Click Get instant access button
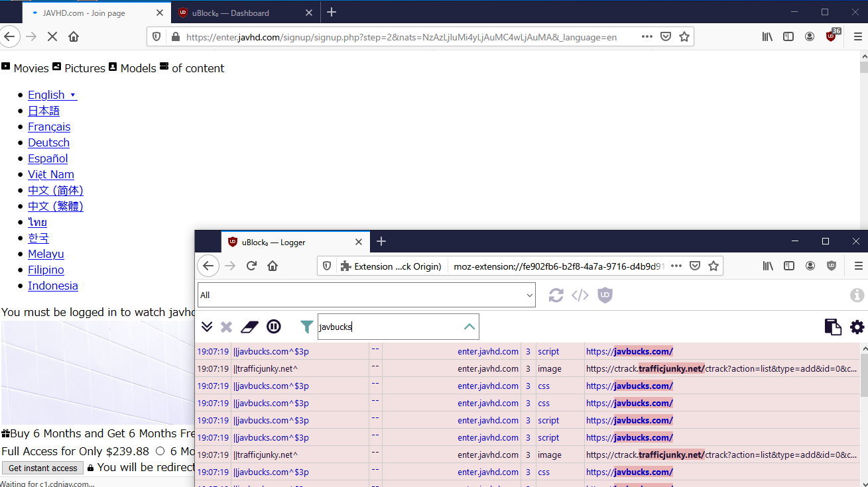 [x=43, y=468]
